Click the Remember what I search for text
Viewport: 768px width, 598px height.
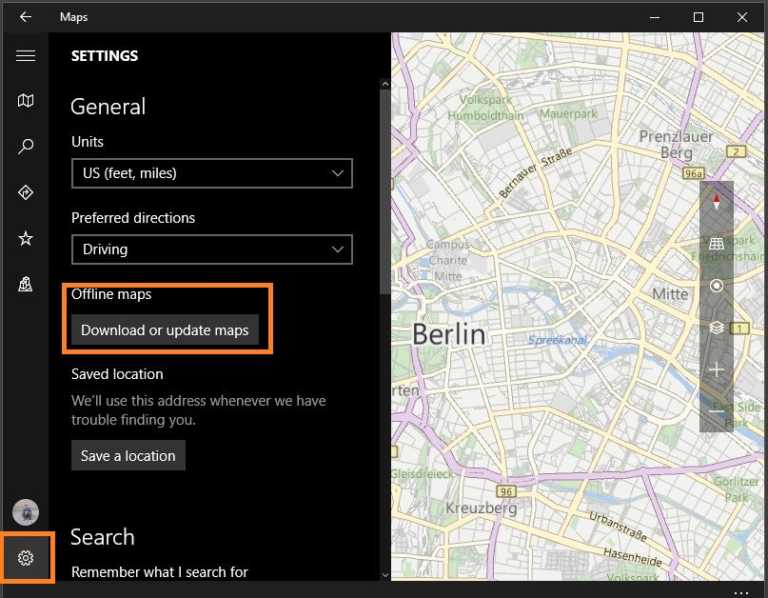(160, 572)
